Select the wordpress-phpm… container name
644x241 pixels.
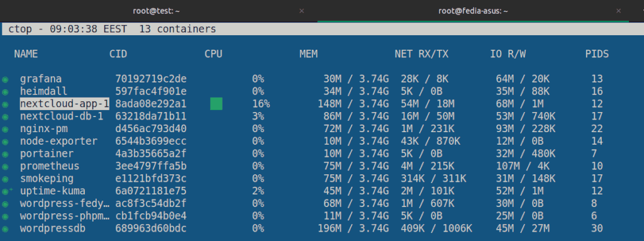pos(65,216)
